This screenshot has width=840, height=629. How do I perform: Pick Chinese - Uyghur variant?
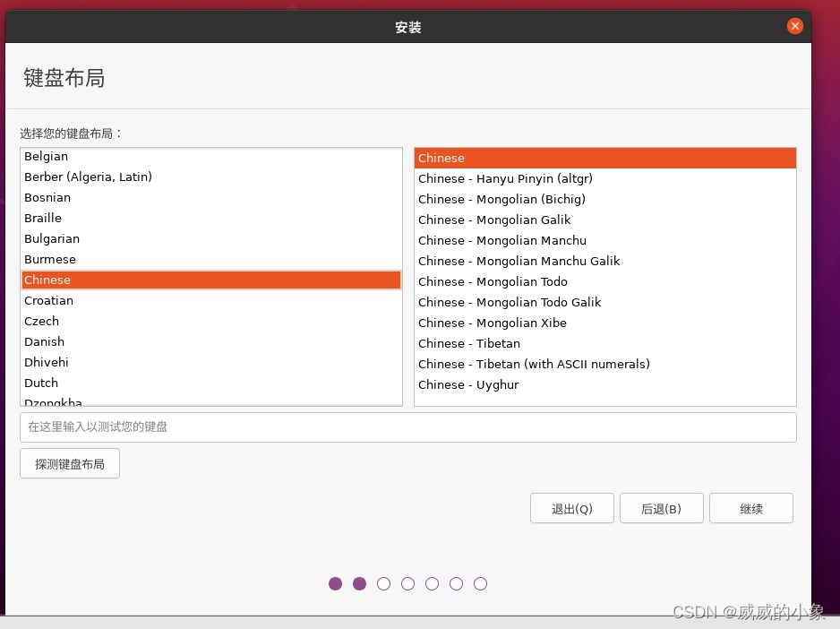[x=604, y=385]
